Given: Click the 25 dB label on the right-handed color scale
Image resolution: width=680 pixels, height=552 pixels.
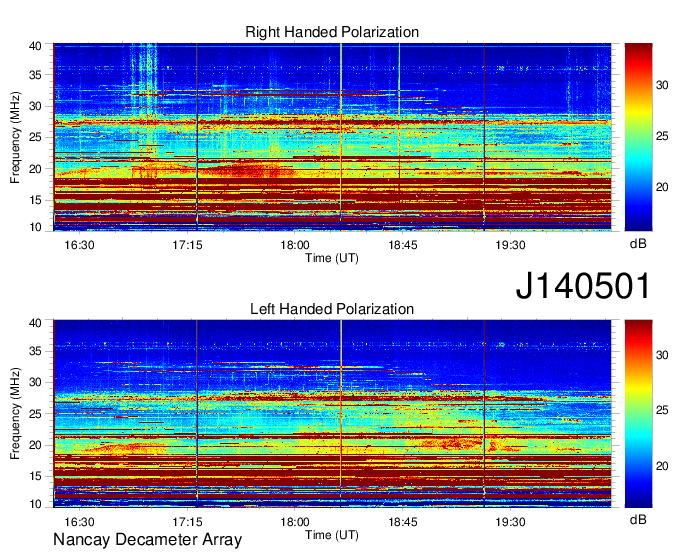Looking at the screenshot, I should click(662, 137).
